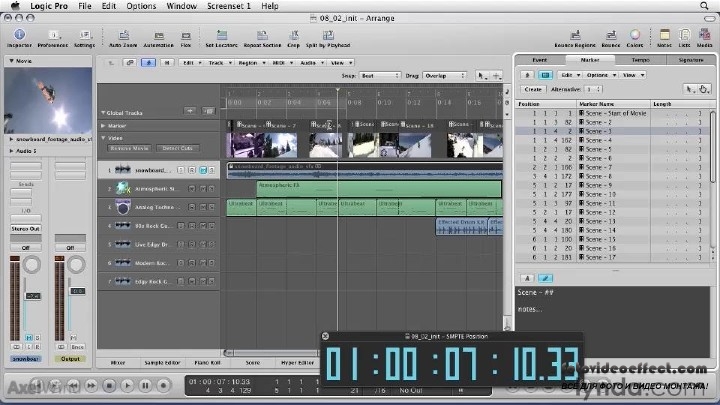Image resolution: width=720 pixels, height=405 pixels.
Task: Click the Remove Movie button
Action: click(x=129, y=148)
